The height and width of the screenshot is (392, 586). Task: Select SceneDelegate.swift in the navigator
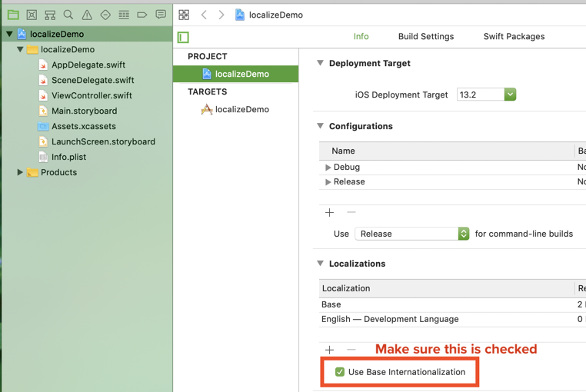pos(93,80)
